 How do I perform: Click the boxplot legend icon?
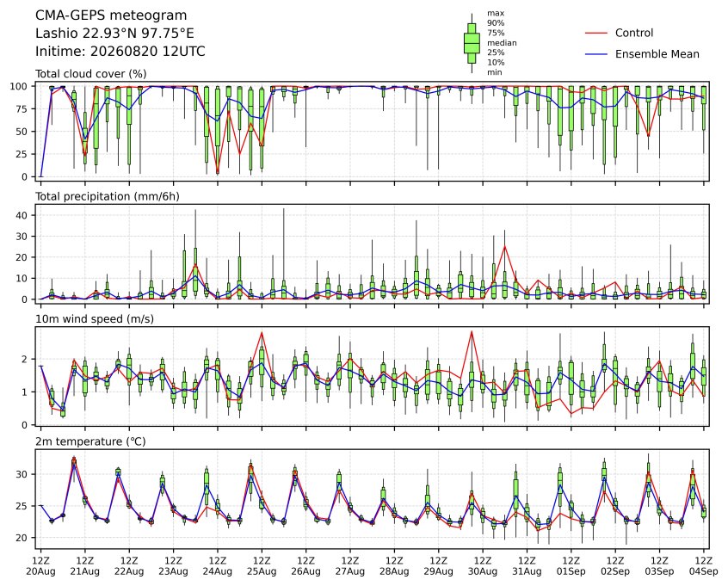(472, 43)
